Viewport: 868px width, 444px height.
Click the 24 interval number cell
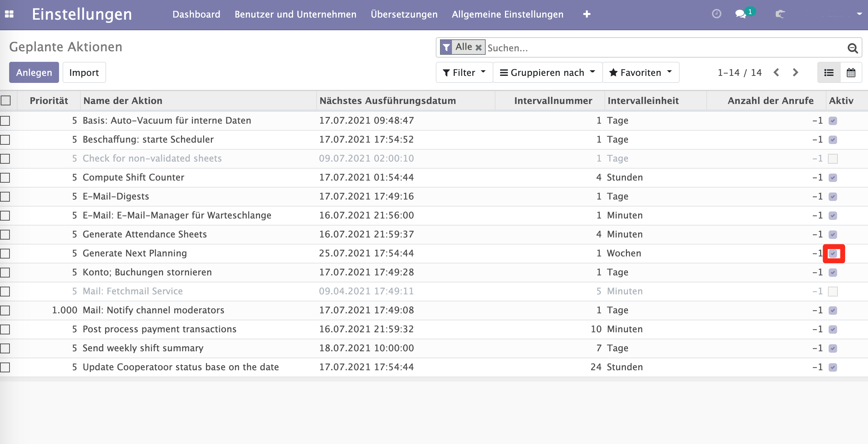pyautogui.click(x=596, y=367)
